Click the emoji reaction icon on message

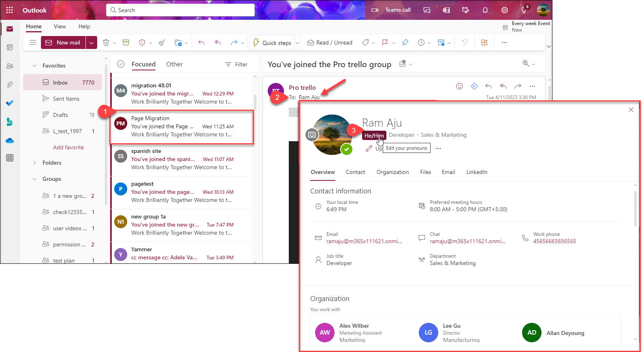pyautogui.click(x=459, y=86)
